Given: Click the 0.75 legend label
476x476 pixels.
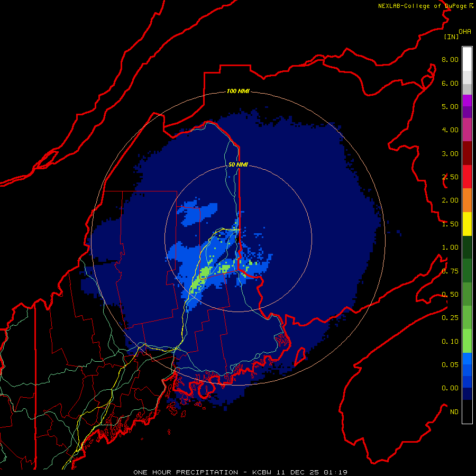Looking at the screenshot, I should coord(450,271).
